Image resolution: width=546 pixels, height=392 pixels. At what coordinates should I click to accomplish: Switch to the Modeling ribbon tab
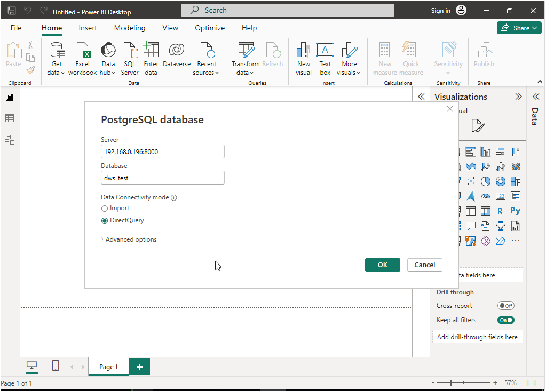(x=130, y=28)
